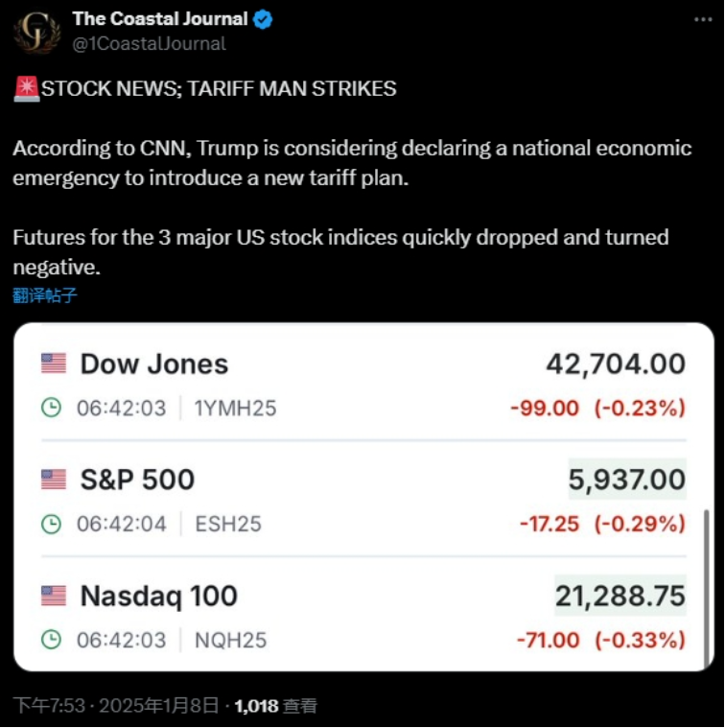Click the S&P 500 US flag icon
725x728 pixels.
(x=54, y=480)
